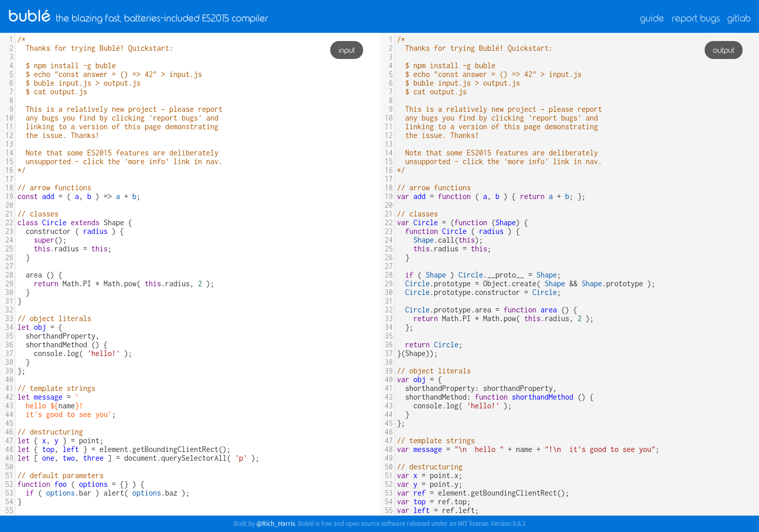Open the @Rich_Harris footer link

click(x=275, y=524)
